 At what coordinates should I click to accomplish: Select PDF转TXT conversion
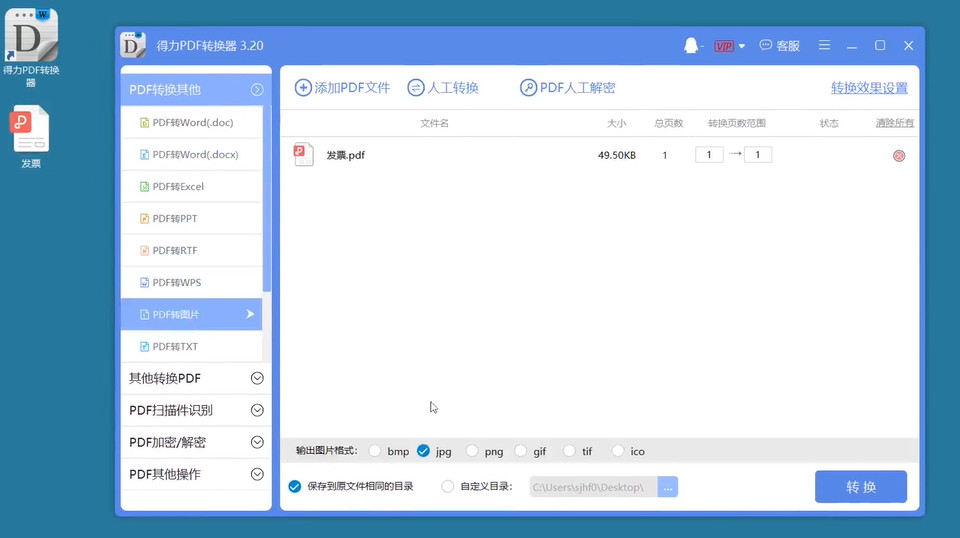click(192, 346)
